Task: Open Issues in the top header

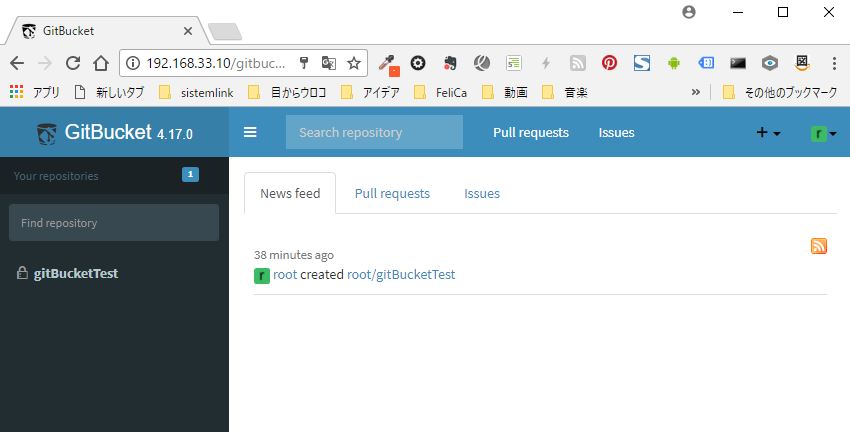Action: [616, 133]
